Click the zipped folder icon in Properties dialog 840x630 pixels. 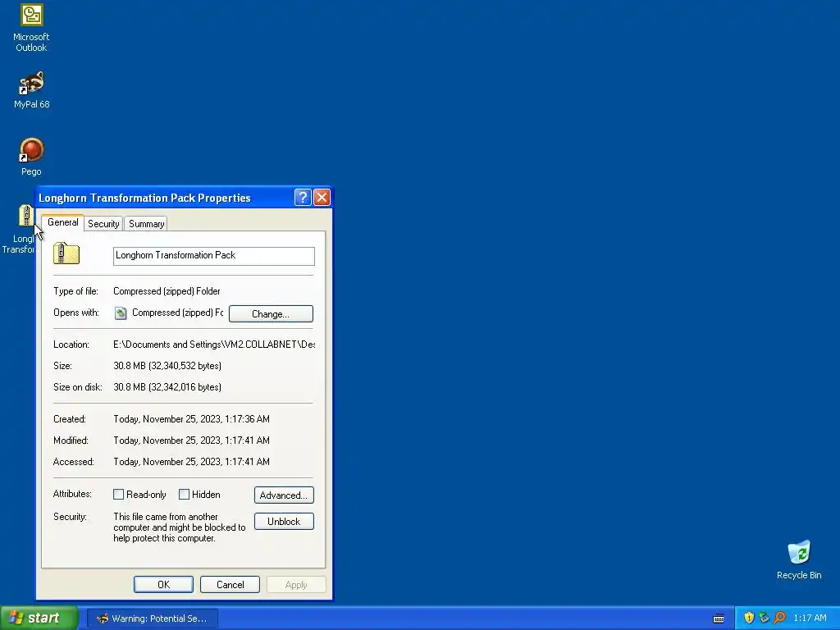[x=66, y=253]
